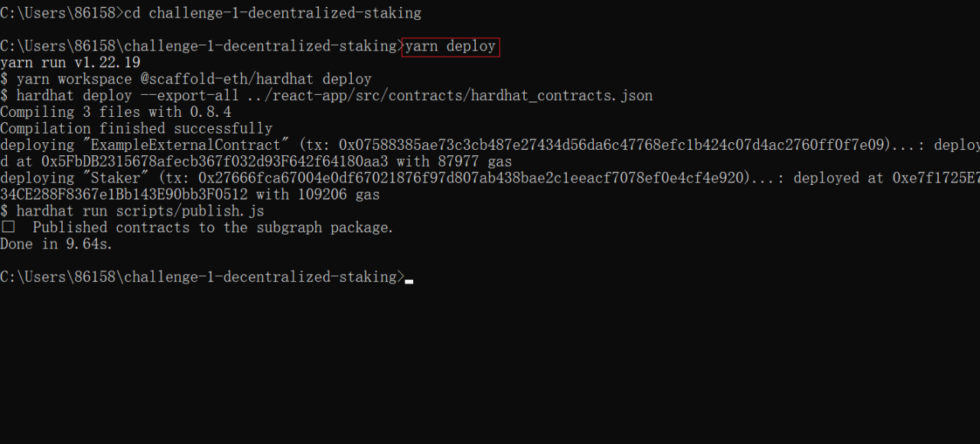This screenshot has width=980, height=444.
Task: Click the yarn run v1.22.19 line
Action: point(70,63)
